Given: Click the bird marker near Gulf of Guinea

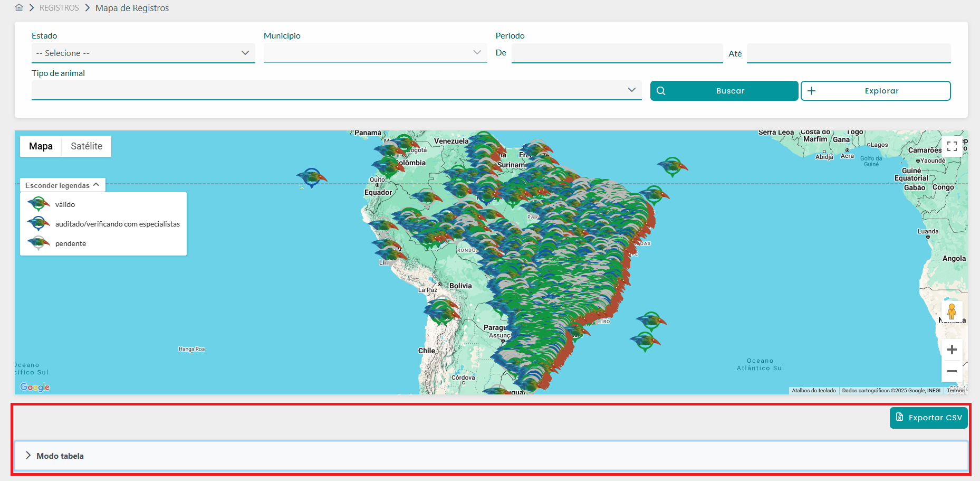Looking at the screenshot, I should [x=672, y=166].
